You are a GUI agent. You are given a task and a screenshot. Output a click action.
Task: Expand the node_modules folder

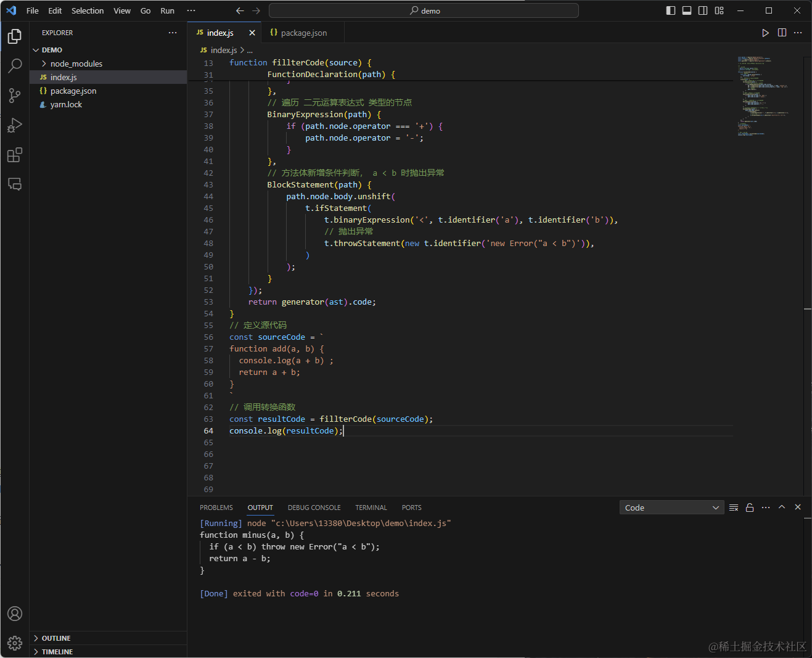click(108, 64)
